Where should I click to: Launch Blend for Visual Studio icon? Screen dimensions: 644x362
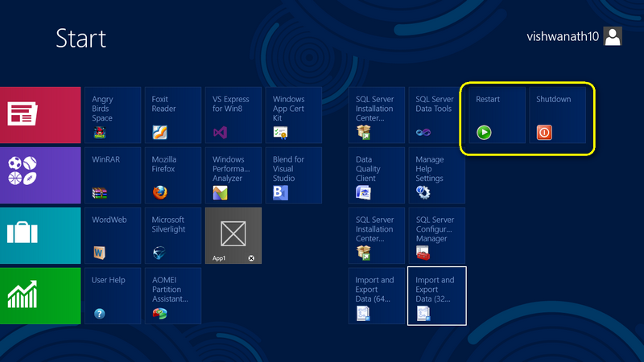[x=280, y=192]
